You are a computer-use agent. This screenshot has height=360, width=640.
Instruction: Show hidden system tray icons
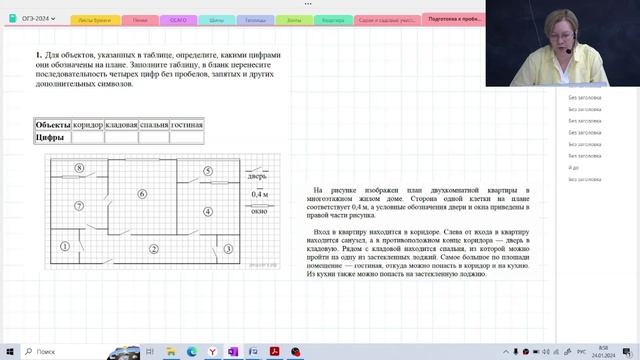click(x=506, y=351)
